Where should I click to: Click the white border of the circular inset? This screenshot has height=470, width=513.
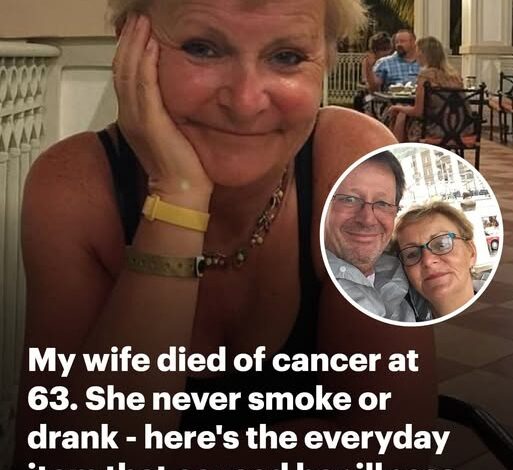coord(412,145)
